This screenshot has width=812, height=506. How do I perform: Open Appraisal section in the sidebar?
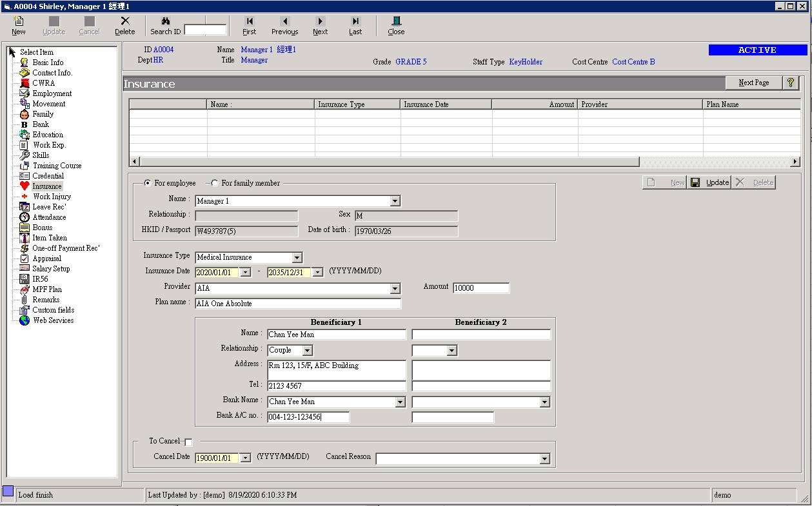(47, 258)
